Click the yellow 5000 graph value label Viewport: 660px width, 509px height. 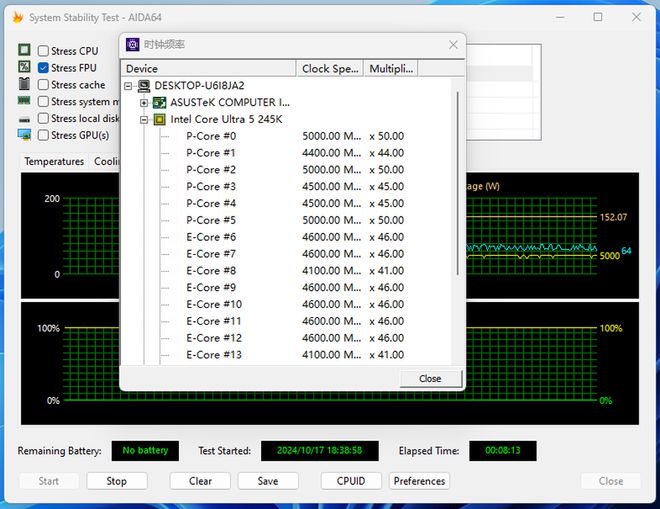click(609, 256)
